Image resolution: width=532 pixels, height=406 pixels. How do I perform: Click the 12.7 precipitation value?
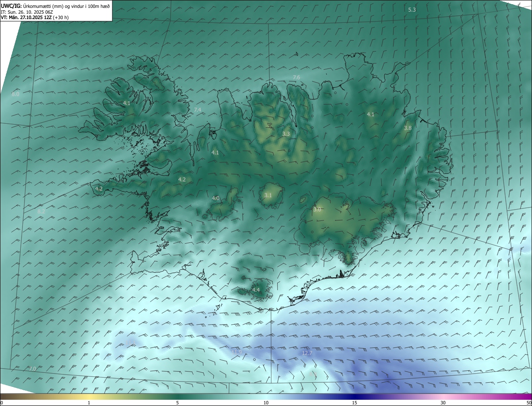tap(307, 353)
